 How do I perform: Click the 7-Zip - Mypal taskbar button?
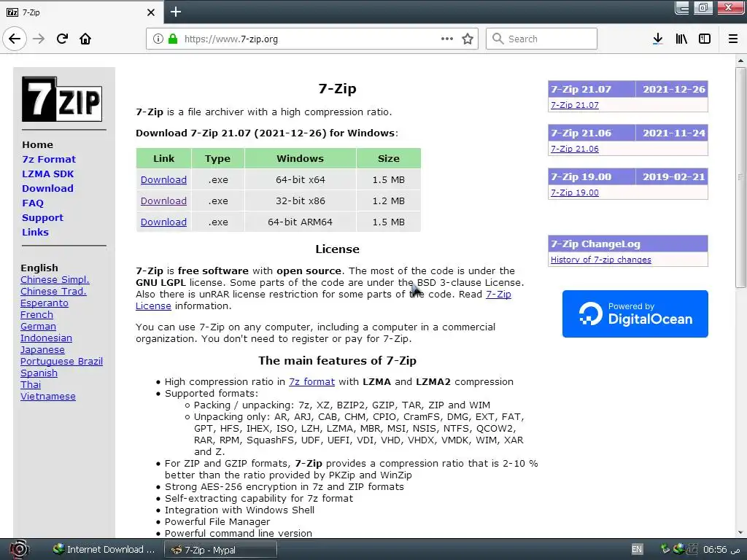220,550
